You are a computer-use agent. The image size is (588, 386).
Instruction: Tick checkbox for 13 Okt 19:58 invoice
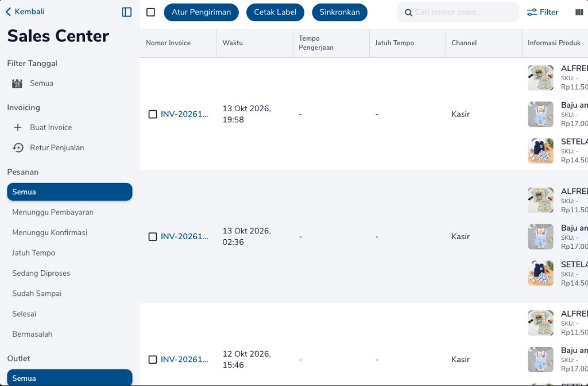tap(153, 114)
